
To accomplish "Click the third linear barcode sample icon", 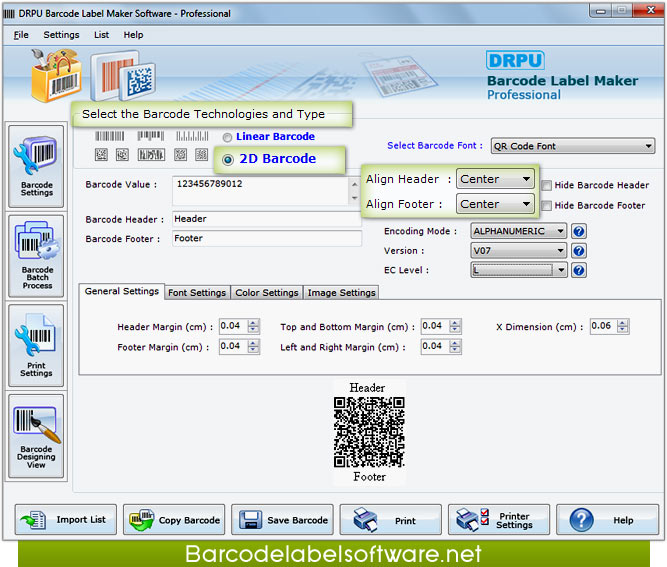I will coord(192,136).
